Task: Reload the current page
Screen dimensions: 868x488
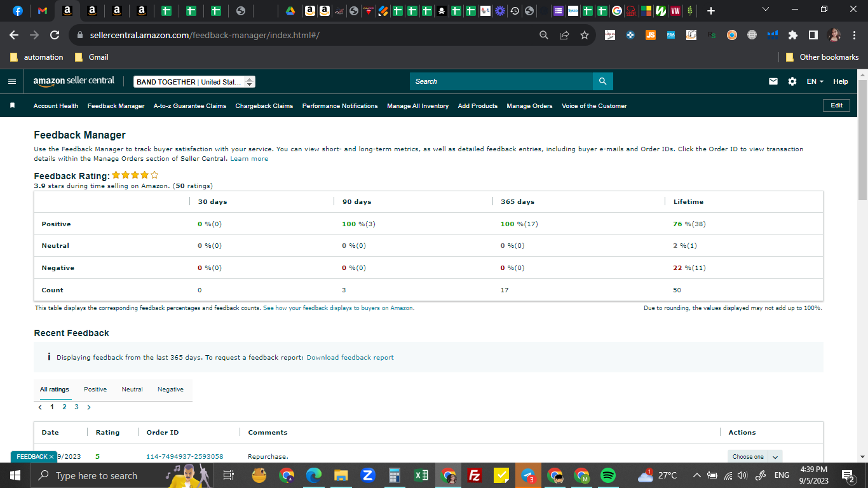Action: [55, 35]
